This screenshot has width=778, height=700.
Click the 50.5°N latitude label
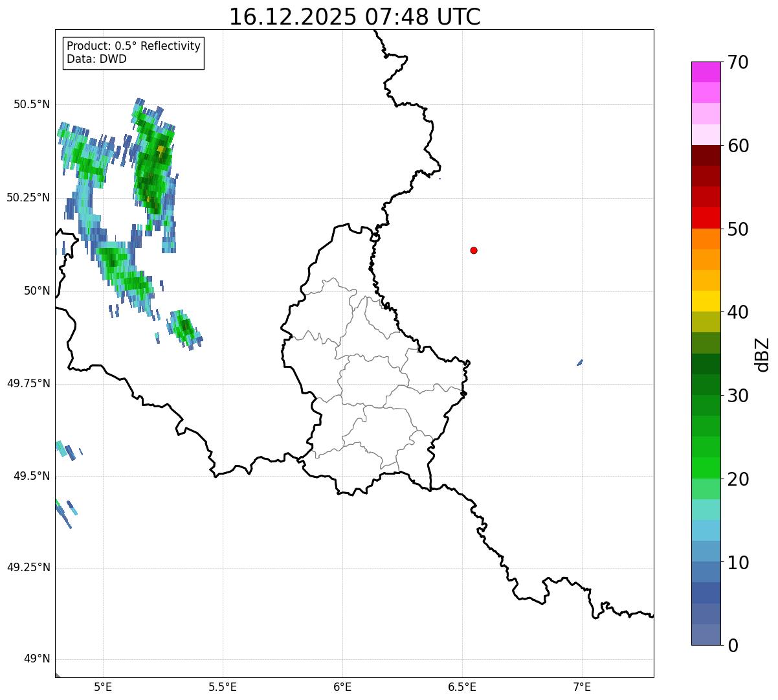point(32,104)
